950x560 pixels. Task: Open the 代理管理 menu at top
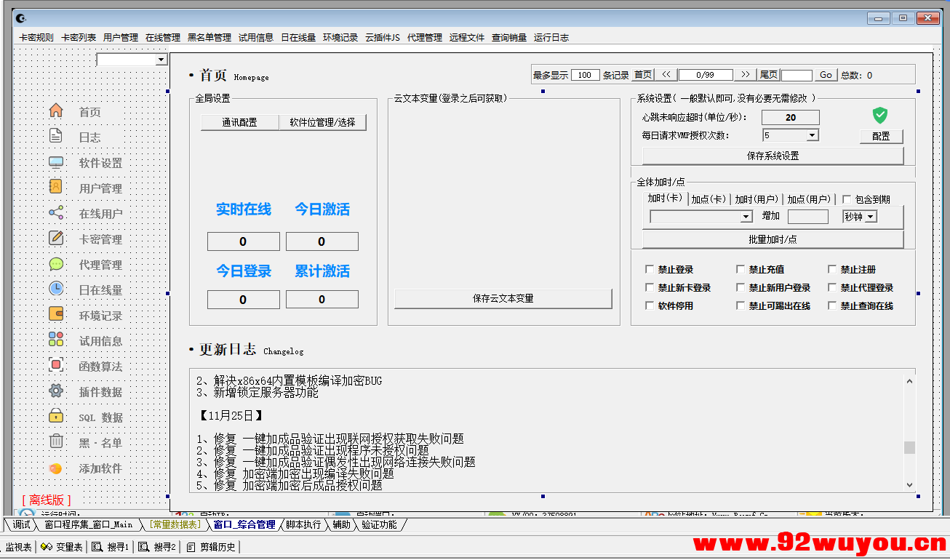tap(424, 36)
